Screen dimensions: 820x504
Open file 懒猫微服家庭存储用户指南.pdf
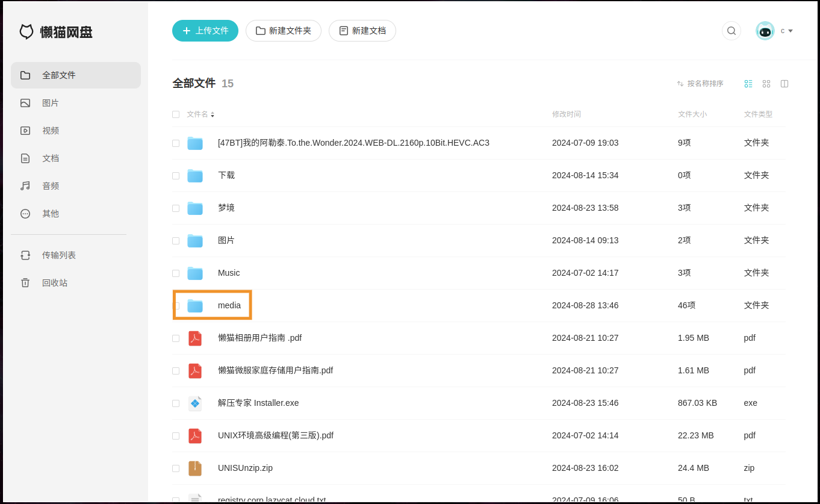click(276, 370)
